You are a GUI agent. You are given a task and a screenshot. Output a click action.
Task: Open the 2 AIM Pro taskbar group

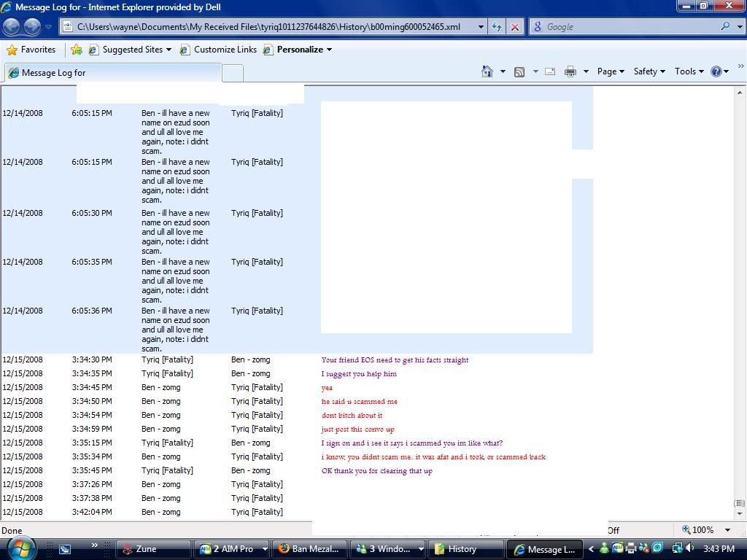click(x=231, y=549)
